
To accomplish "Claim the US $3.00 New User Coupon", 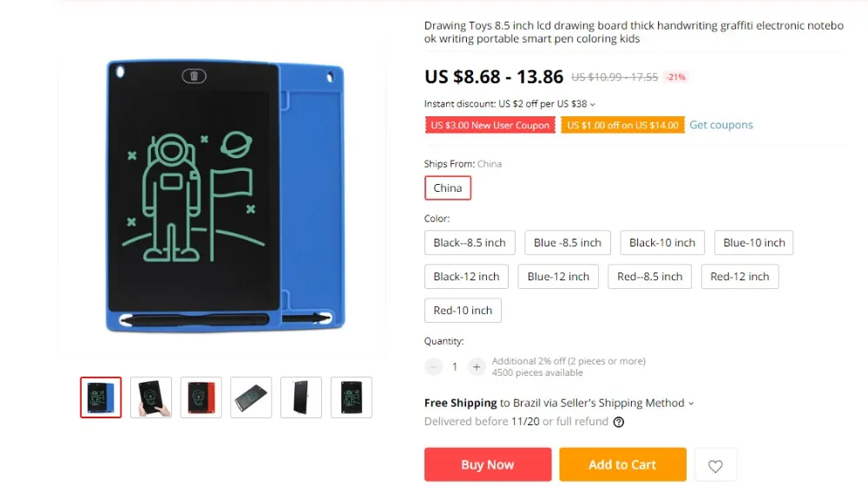I will pos(490,125).
